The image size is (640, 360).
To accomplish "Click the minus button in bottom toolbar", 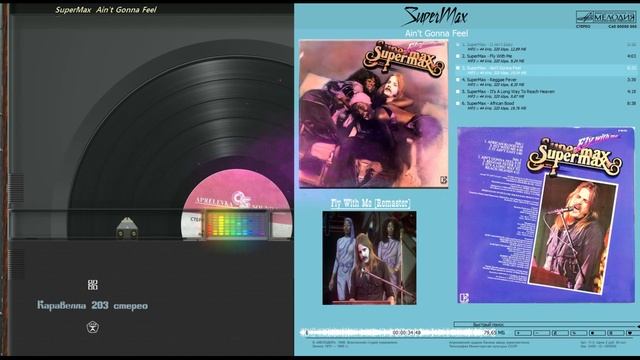I will click(542, 333).
